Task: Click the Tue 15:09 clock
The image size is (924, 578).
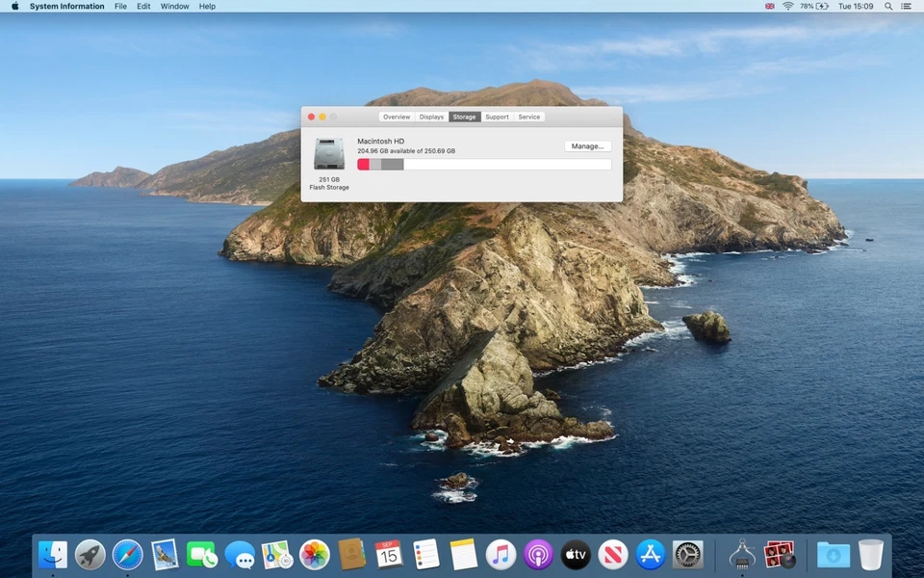Action: pyautogui.click(x=856, y=6)
